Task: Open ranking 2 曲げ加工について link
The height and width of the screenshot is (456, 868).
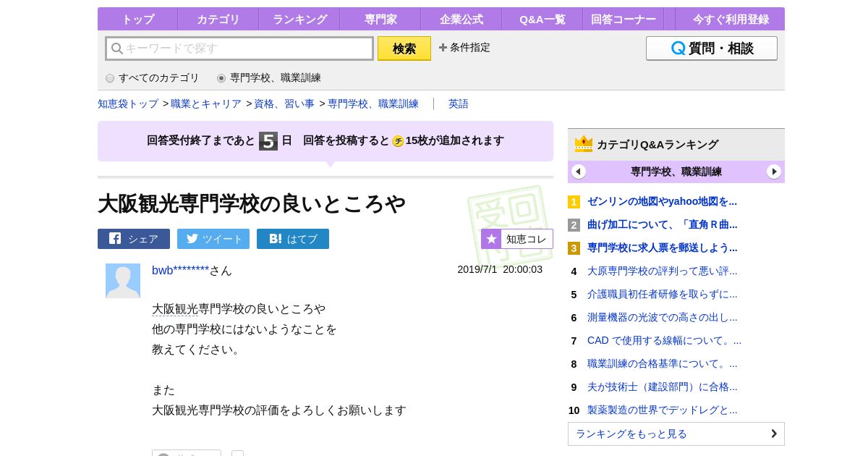Action: pos(662,224)
